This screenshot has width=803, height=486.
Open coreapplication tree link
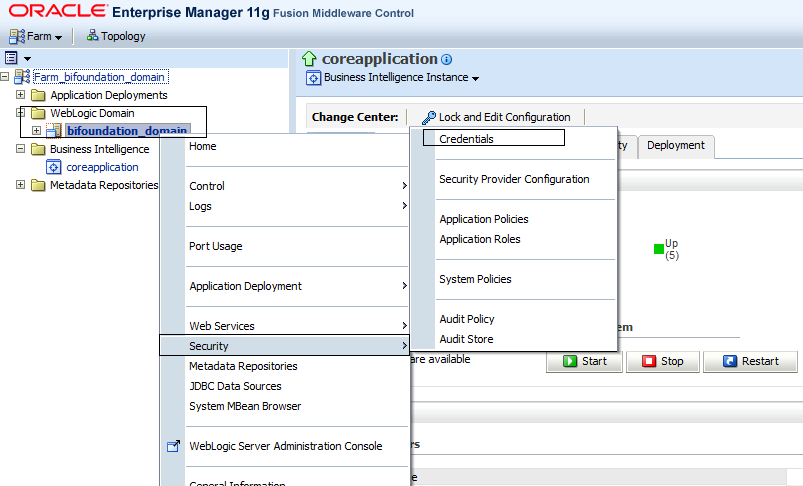point(102,167)
